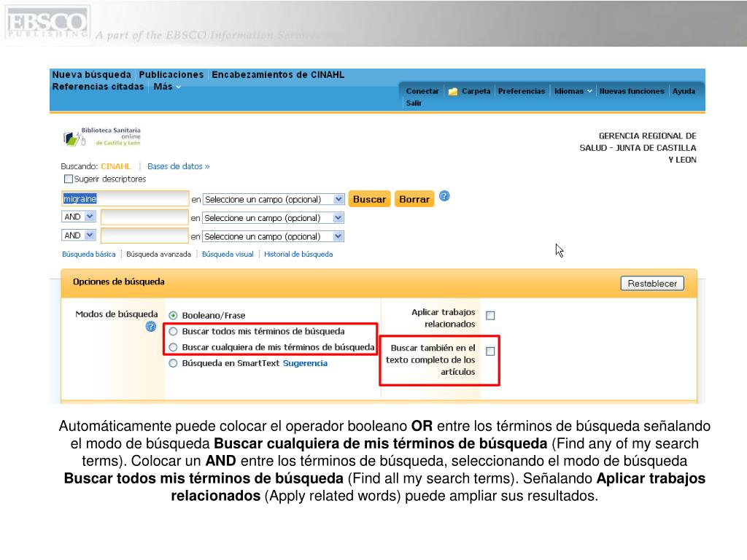Screen dimensions: 747x560
Task: Enable the Sugerir descriptores checkbox
Action: [69, 179]
